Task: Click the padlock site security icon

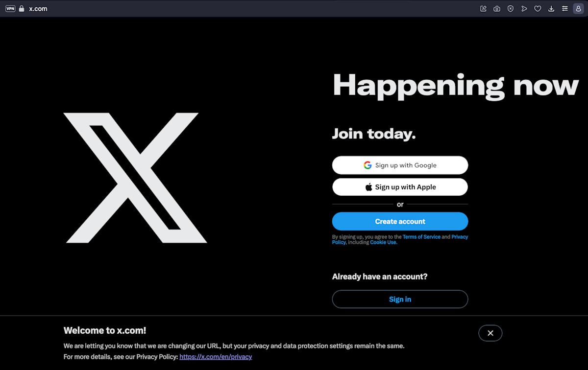Action: 21,8
